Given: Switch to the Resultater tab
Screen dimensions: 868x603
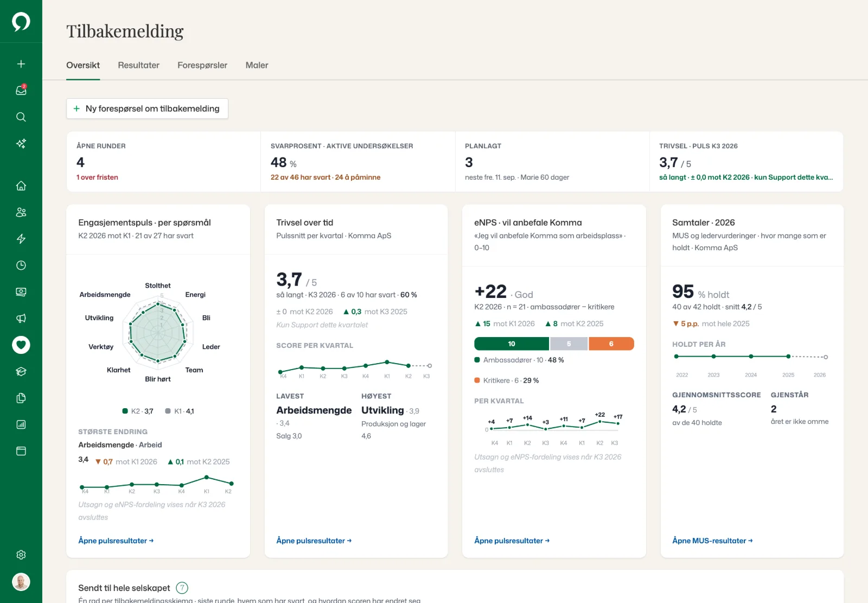Looking at the screenshot, I should (x=139, y=65).
